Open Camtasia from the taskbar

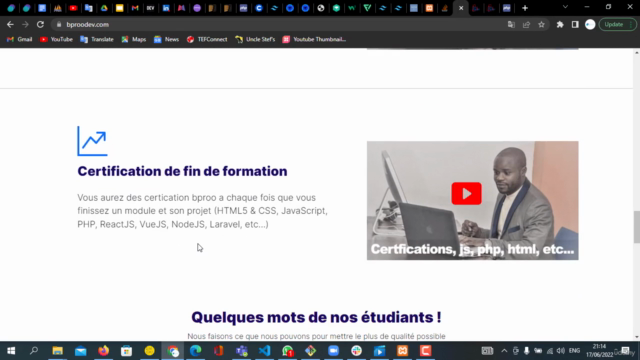[425, 351]
